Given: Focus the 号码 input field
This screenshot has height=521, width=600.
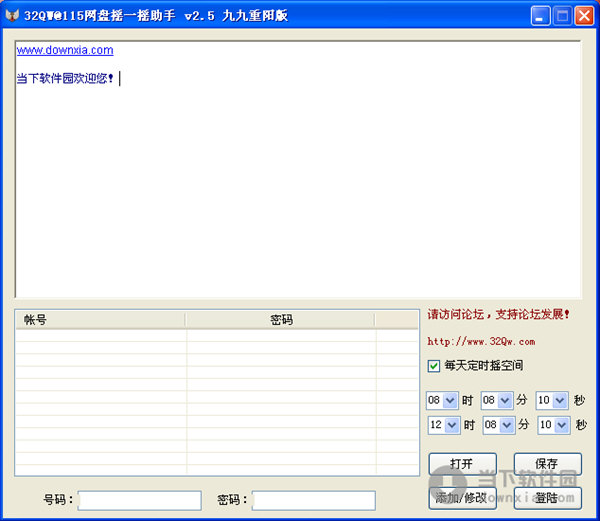Looking at the screenshot, I should 140,500.
